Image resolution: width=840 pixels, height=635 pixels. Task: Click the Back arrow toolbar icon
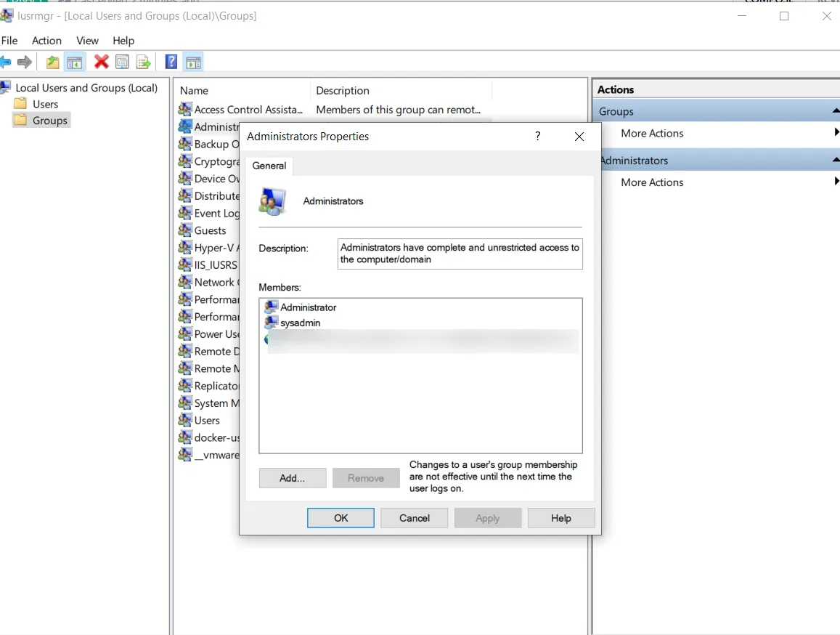coord(5,62)
